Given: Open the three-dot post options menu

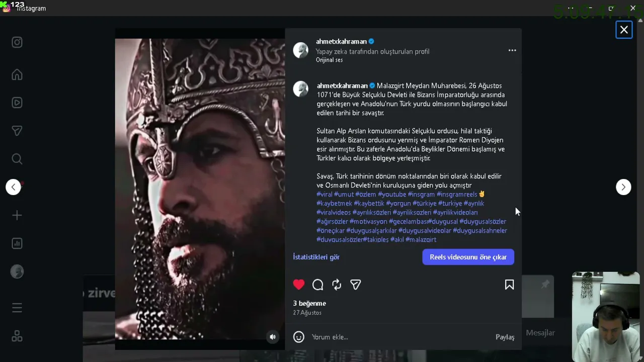Looking at the screenshot, I should pyautogui.click(x=512, y=50).
